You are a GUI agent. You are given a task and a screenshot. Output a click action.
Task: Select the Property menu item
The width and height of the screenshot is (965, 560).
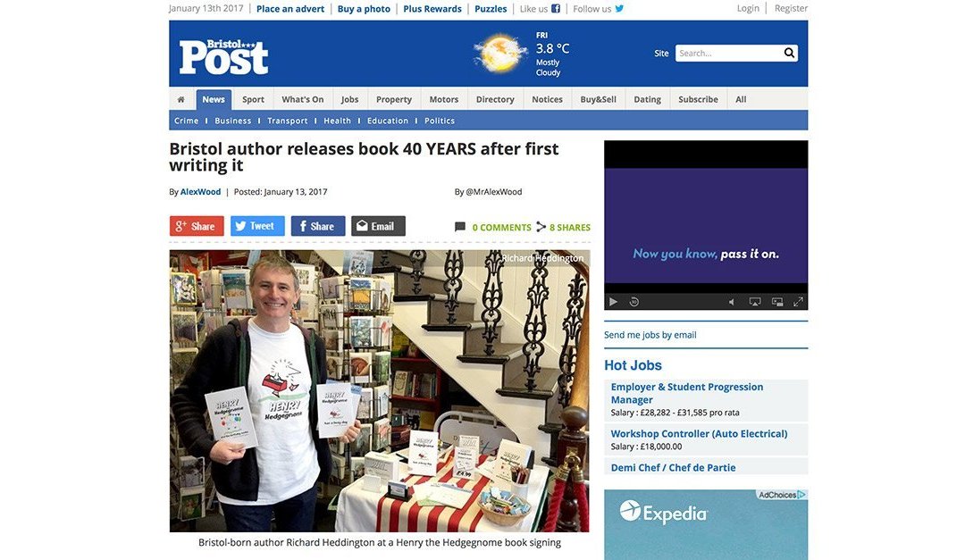394,99
